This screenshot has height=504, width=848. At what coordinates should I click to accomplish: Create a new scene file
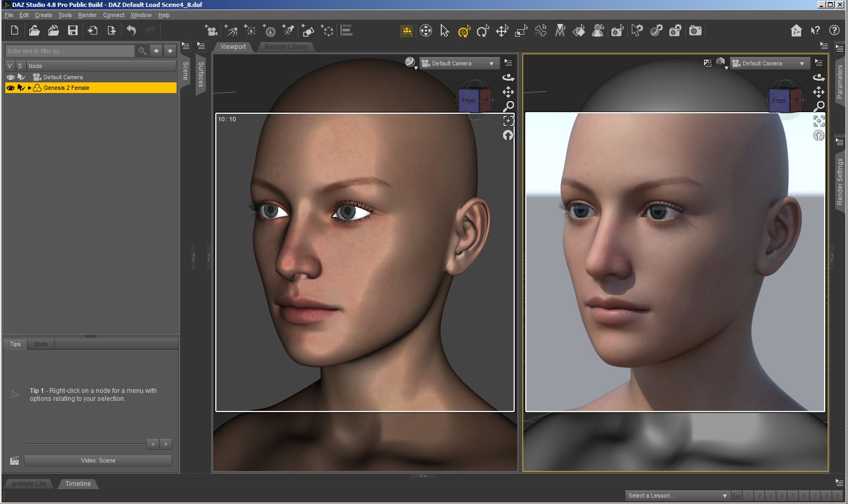pyautogui.click(x=15, y=31)
